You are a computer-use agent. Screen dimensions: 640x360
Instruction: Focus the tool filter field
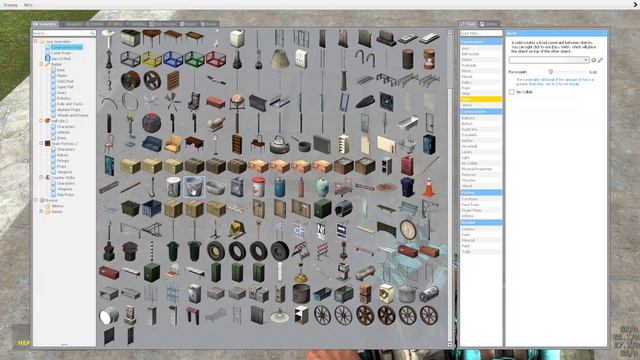481,33
